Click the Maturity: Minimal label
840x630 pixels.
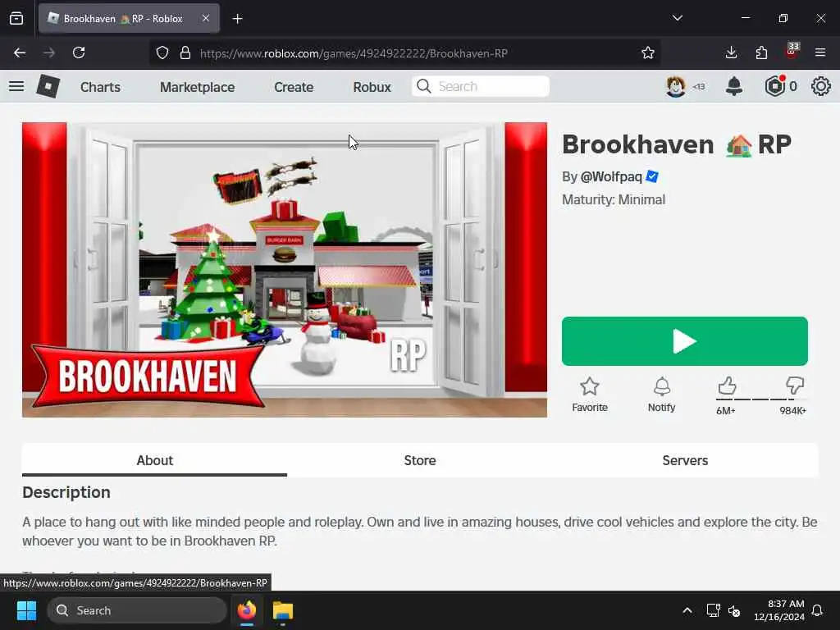(x=614, y=199)
